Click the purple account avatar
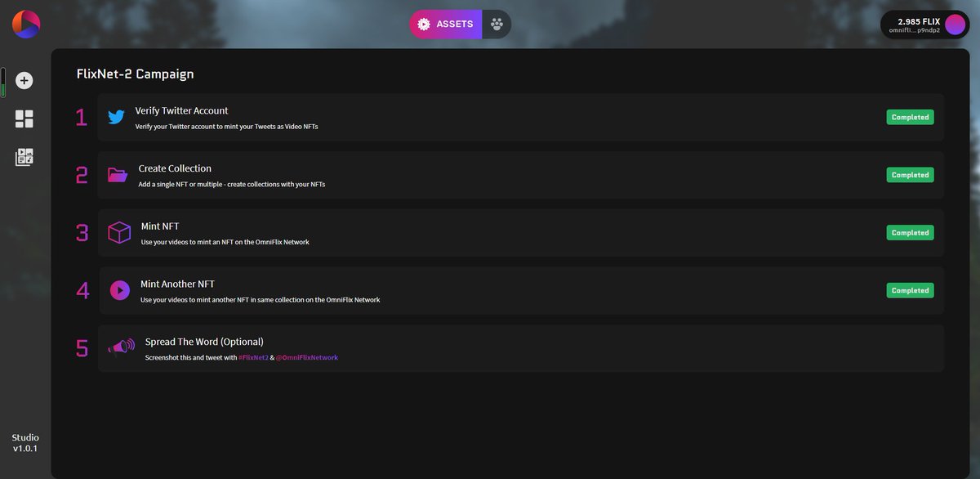The height and width of the screenshot is (479, 980). (x=955, y=25)
